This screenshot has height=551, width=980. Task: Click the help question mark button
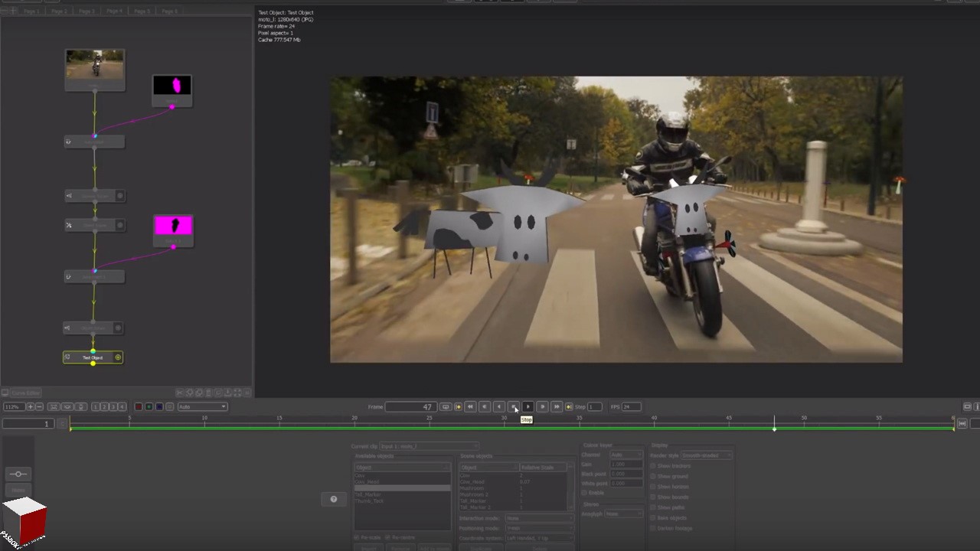pos(333,499)
